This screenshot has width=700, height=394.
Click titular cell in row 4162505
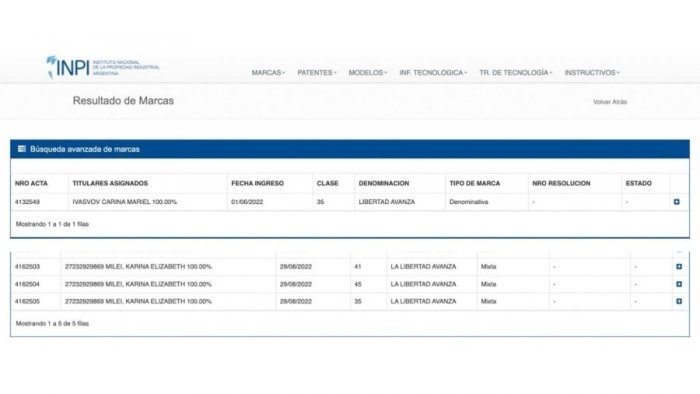[x=138, y=301]
